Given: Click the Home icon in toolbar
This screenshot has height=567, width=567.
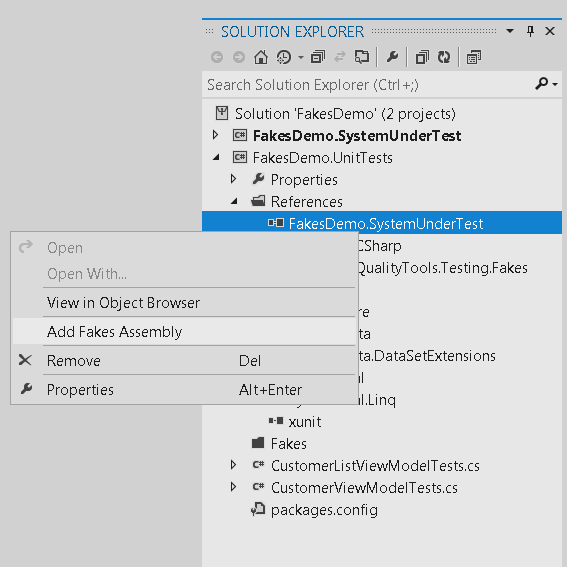Looking at the screenshot, I should 261,57.
